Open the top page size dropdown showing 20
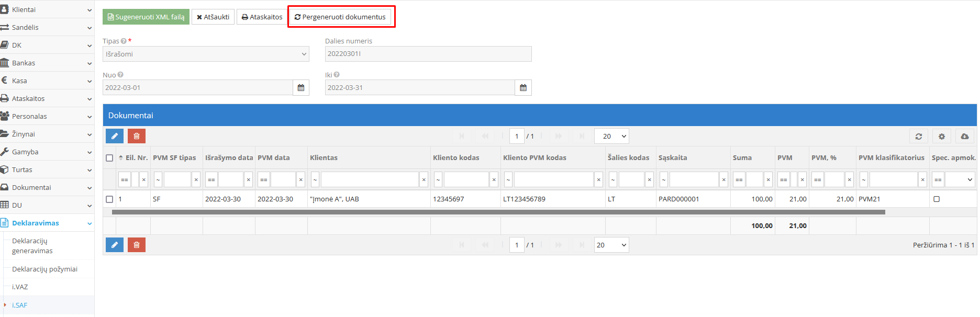980x317 pixels. coord(611,136)
